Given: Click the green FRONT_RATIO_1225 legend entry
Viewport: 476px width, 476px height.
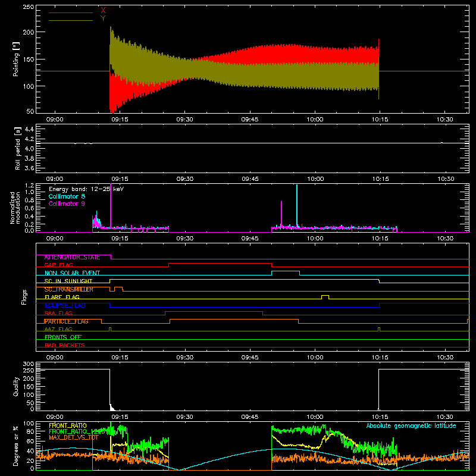Looking at the screenshot, I should (x=77, y=431).
